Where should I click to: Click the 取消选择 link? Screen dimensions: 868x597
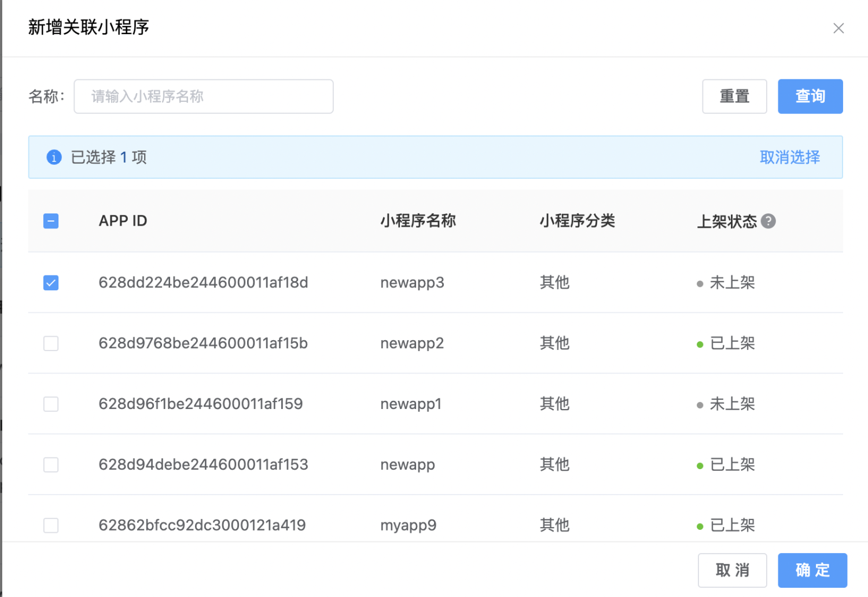[789, 157]
